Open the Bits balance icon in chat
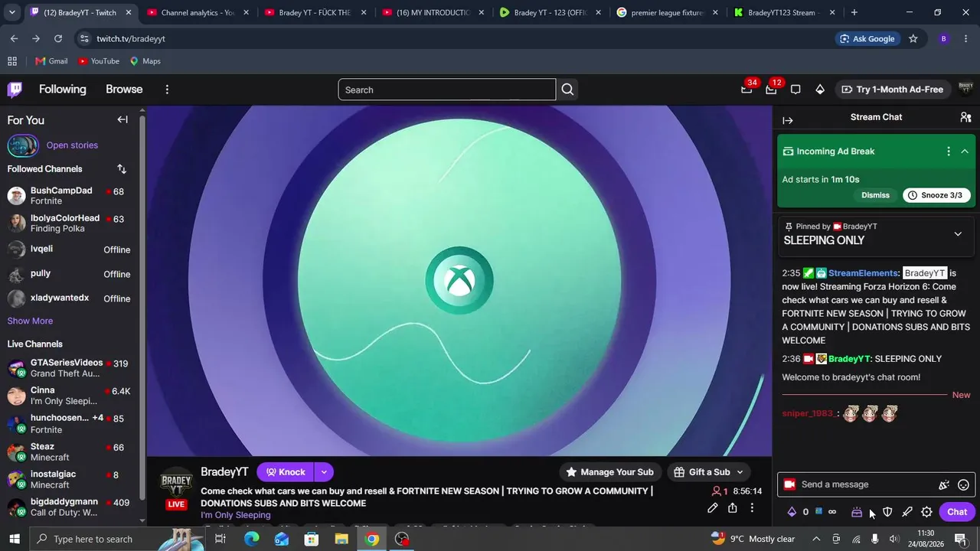 (x=792, y=512)
